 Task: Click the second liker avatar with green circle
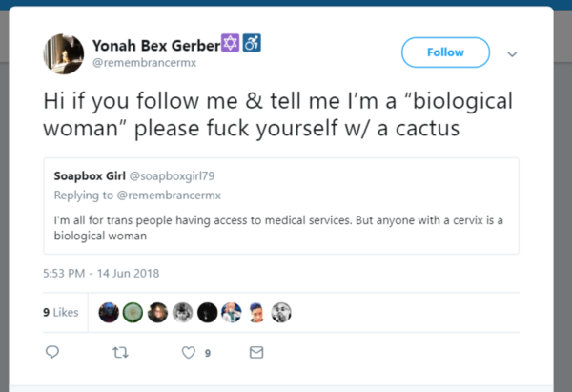133,312
